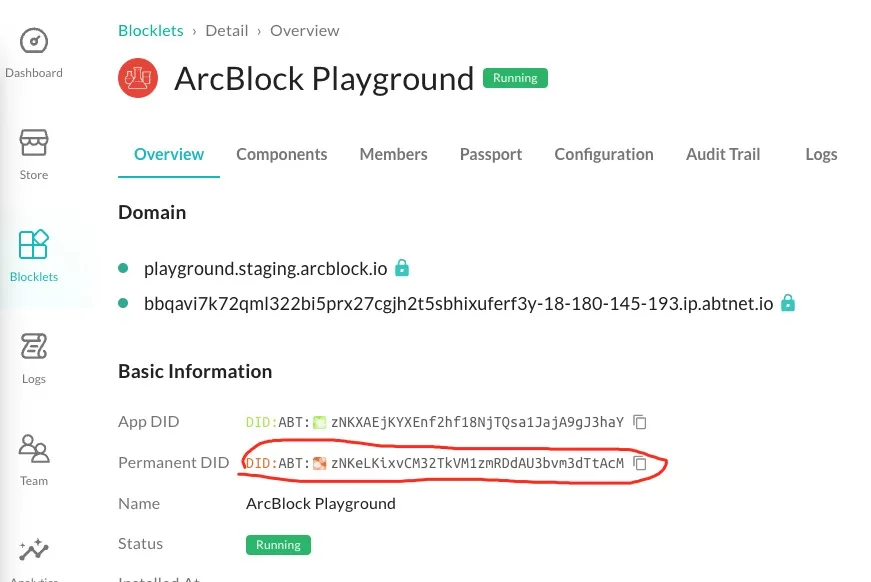The height and width of the screenshot is (582, 871).
Task: Select the App DID address text
Action: coord(477,423)
